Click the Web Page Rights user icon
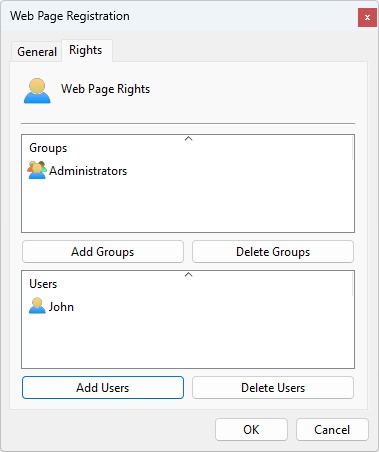The height and width of the screenshot is (452, 379). (37, 91)
